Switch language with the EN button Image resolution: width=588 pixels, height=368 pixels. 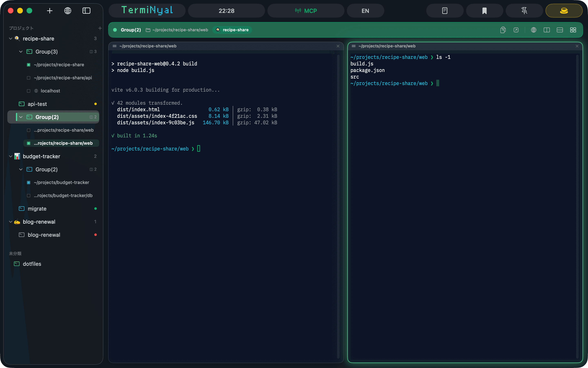(x=365, y=11)
